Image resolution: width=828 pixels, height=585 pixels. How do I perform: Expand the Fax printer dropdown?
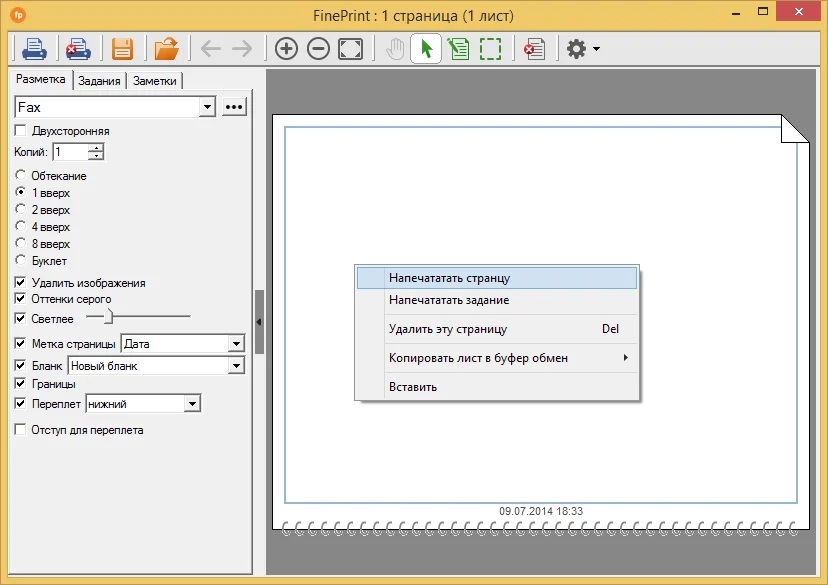(x=207, y=107)
